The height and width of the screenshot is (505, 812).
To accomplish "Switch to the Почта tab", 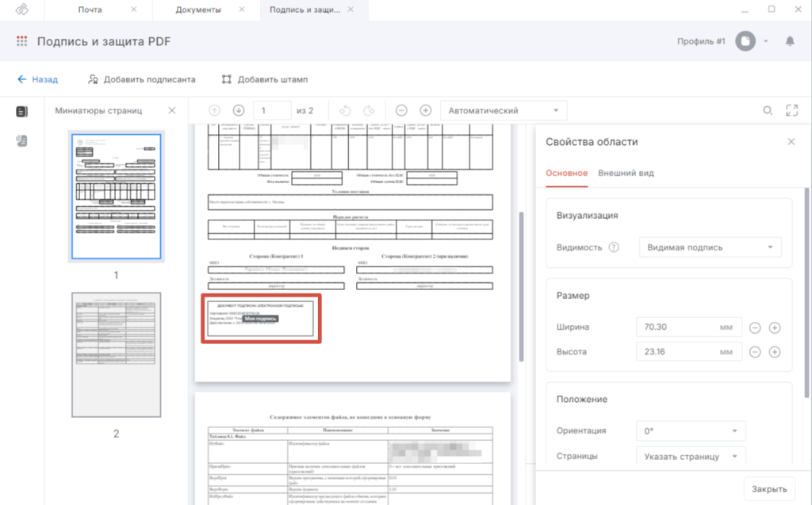I will [90, 10].
